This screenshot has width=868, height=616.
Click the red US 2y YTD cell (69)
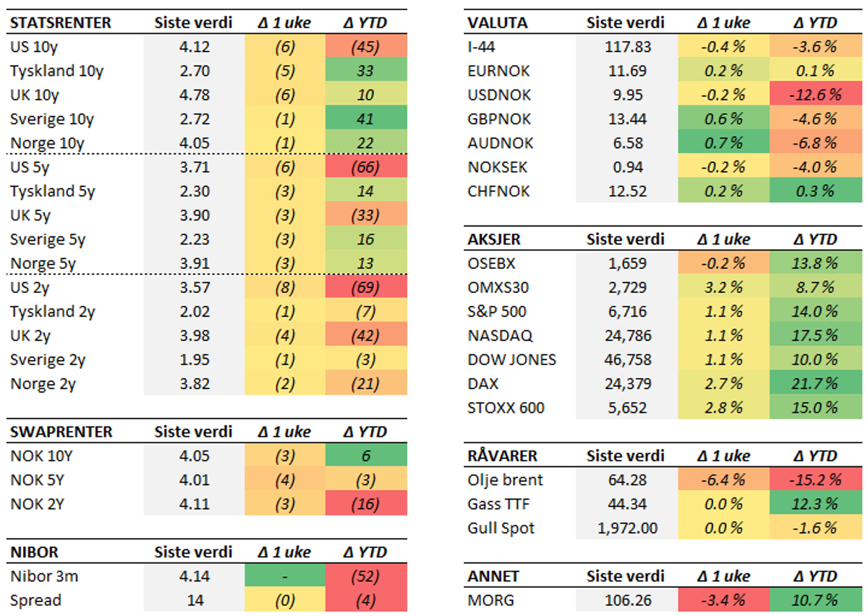[365, 288]
